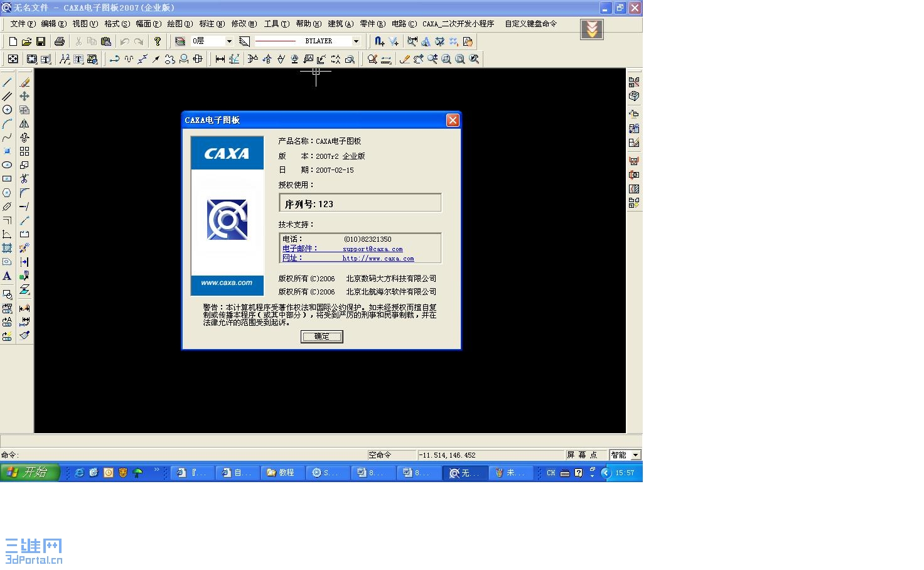Click the double chevron toolbar button
924x570 pixels.
(x=592, y=30)
